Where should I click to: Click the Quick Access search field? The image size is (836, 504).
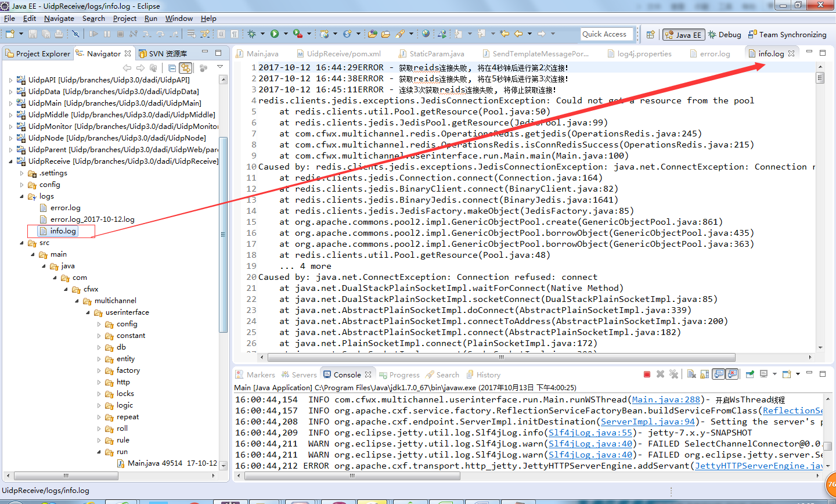coord(607,34)
